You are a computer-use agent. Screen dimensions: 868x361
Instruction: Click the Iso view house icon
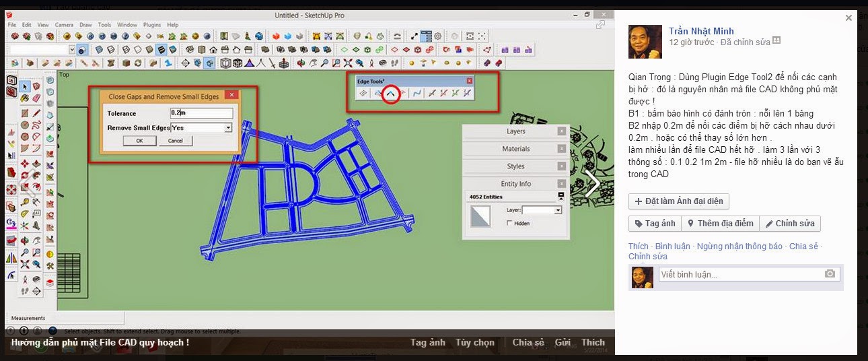click(x=190, y=49)
